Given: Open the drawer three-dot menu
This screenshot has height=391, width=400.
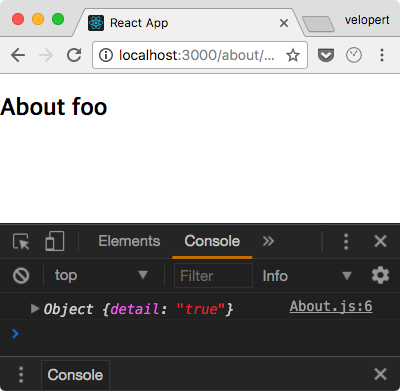Looking at the screenshot, I should 21,375.
